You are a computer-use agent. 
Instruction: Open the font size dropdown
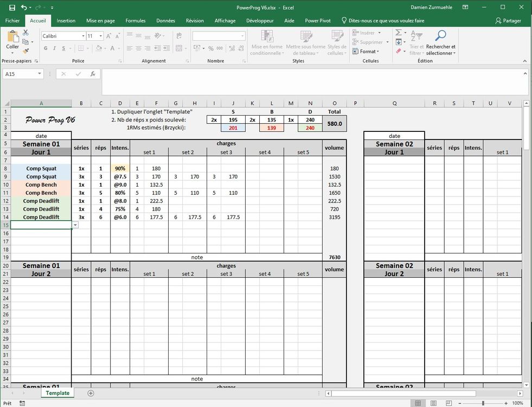pos(101,36)
